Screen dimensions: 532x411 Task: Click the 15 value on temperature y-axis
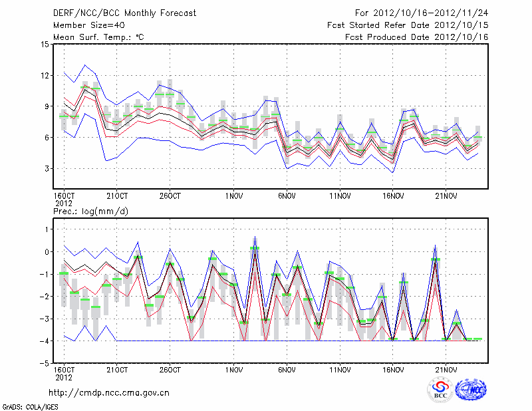click(x=44, y=45)
